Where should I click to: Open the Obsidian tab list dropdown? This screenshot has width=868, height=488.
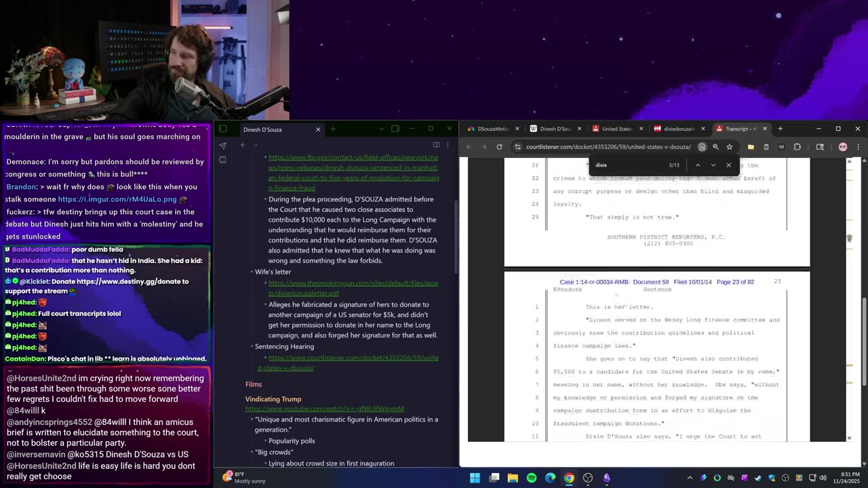point(382,129)
